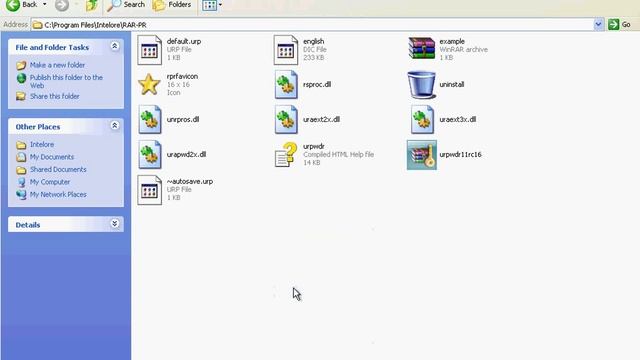
Task: Click the Intelore folder icon in Other Places
Action: click(21, 145)
